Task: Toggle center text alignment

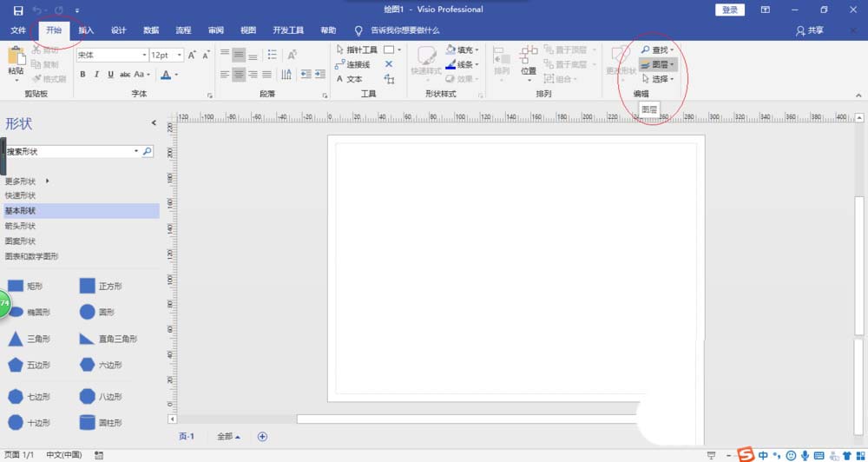Action: (239, 74)
